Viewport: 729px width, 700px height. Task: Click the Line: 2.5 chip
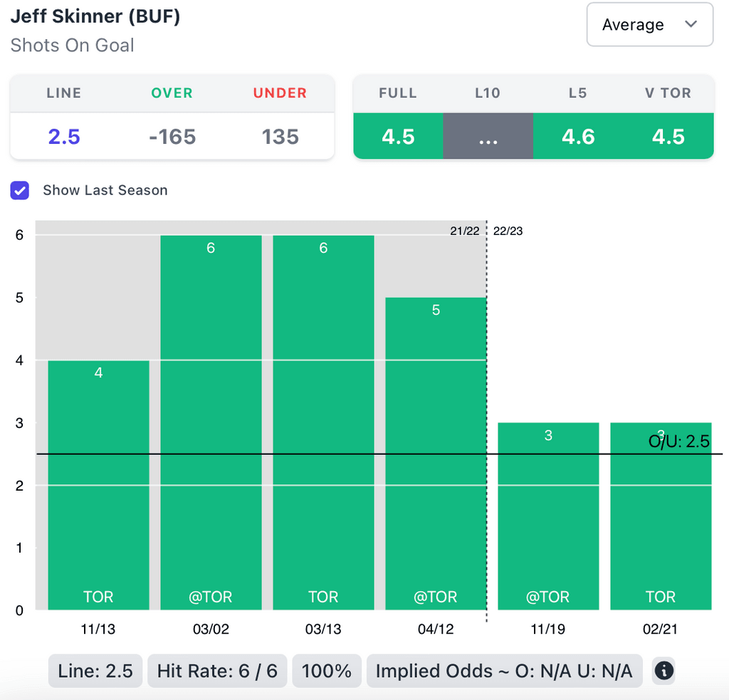95,671
